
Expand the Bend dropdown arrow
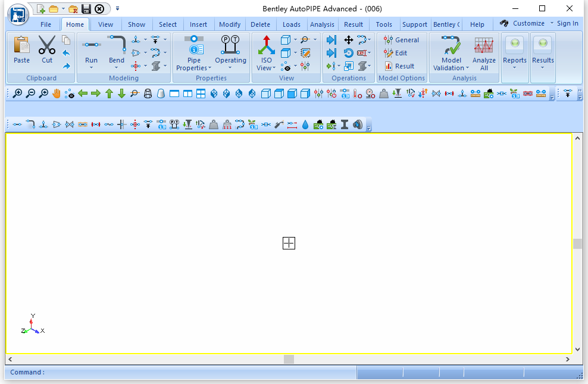click(x=116, y=68)
